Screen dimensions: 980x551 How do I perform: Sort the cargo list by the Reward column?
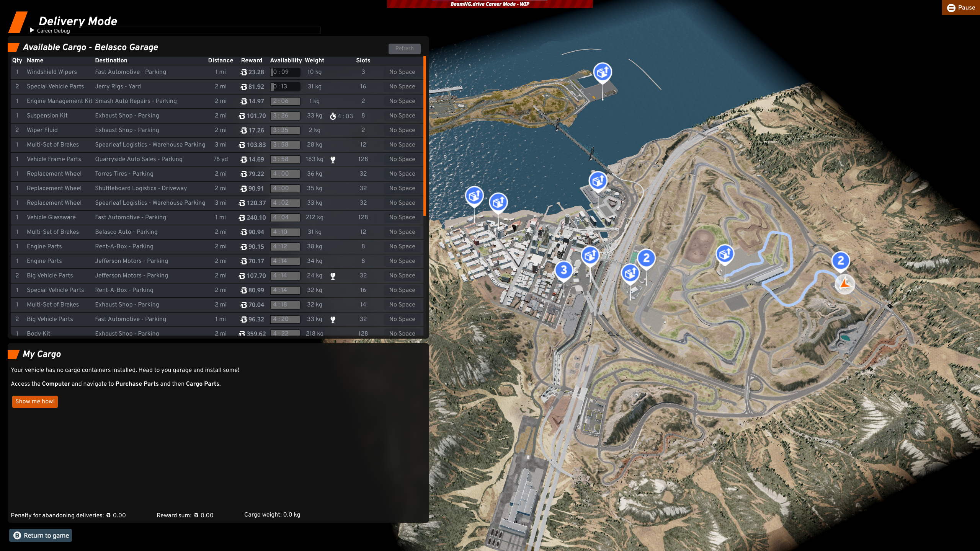click(252, 60)
